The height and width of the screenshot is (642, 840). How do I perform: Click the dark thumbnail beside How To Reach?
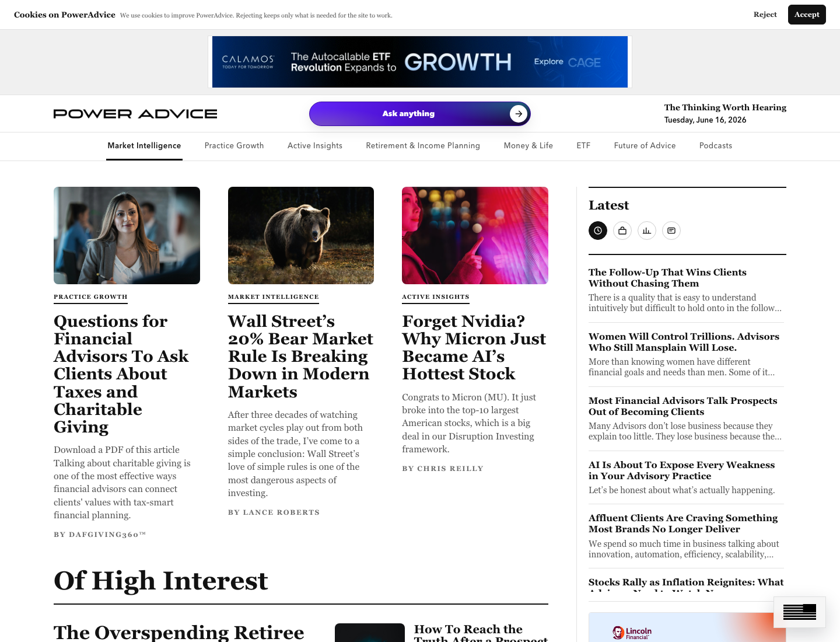pyautogui.click(x=370, y=633)
